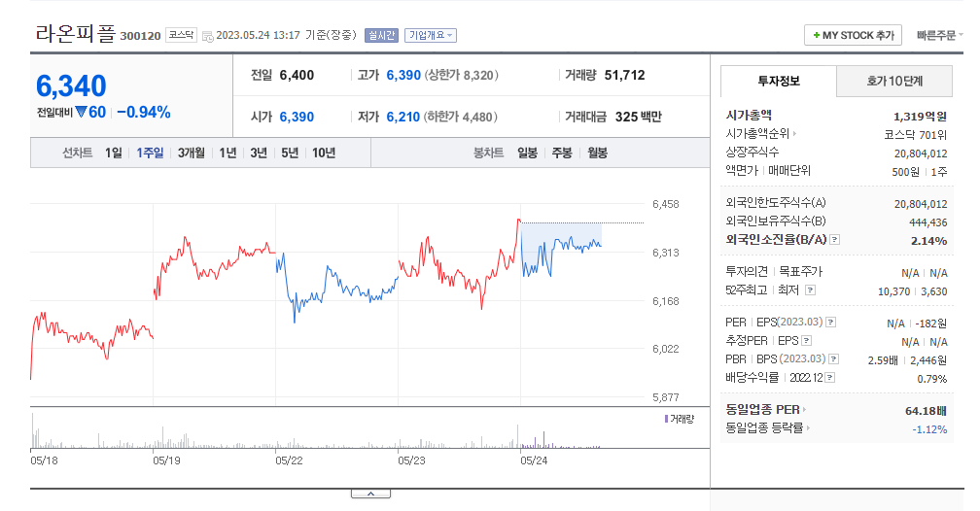
Task: Select the 1년 line chart period
Action: [227, 153]
